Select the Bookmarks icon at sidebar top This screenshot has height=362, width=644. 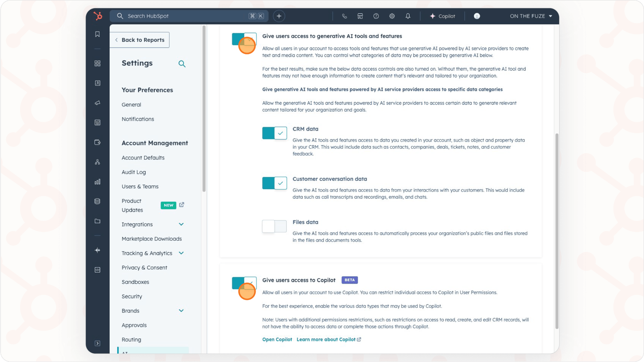tap(97, 34)
